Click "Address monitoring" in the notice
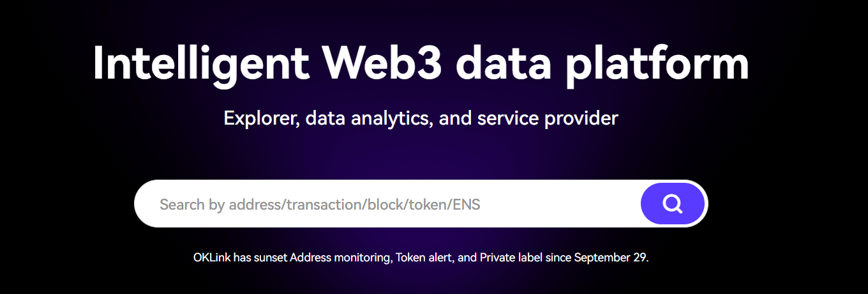 pyautogui.click(x=340, y=258)
